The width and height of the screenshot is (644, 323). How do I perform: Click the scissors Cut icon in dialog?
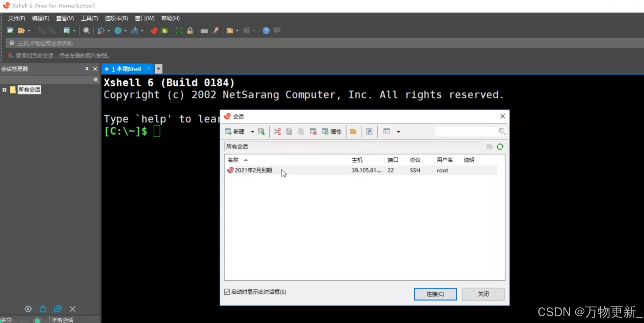277,132
